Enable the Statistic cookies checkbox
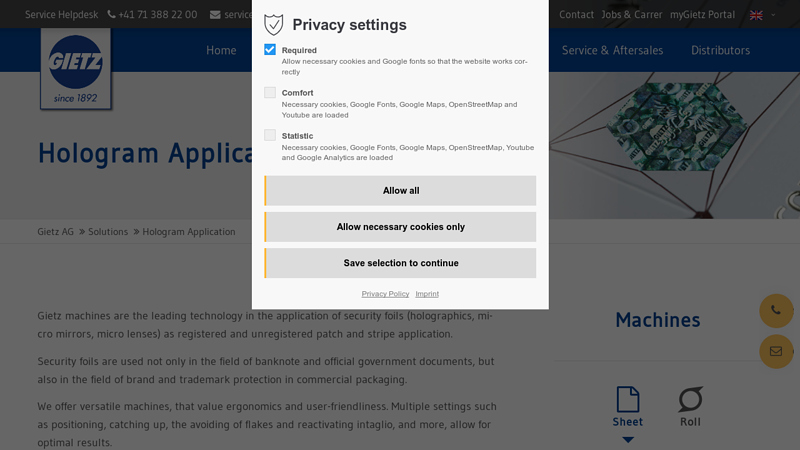The width and height of the screenshot is (800, 450). pyautogui.click(x=270, y=135)
